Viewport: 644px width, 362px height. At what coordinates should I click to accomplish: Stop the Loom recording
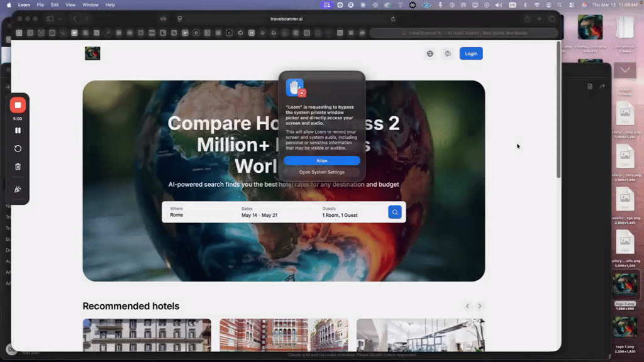point(18,105)
